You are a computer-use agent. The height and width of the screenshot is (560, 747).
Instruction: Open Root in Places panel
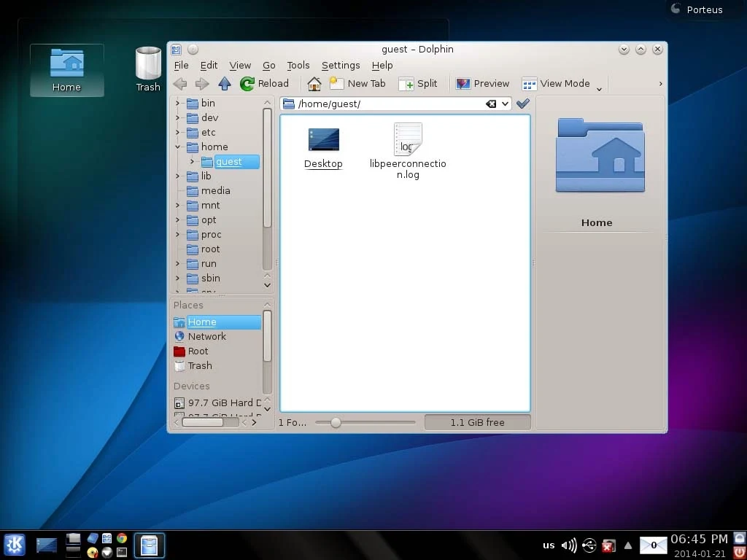tap(191, 351)
